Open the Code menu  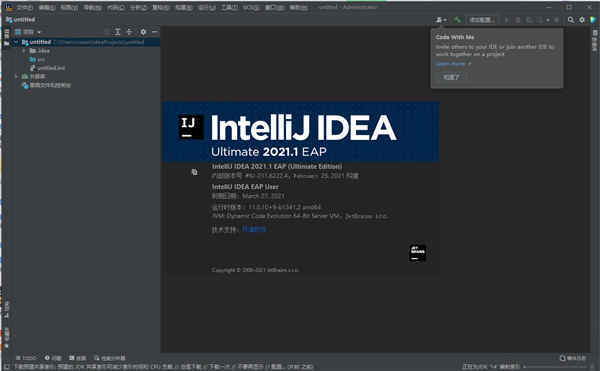click(x=116, y=7)
